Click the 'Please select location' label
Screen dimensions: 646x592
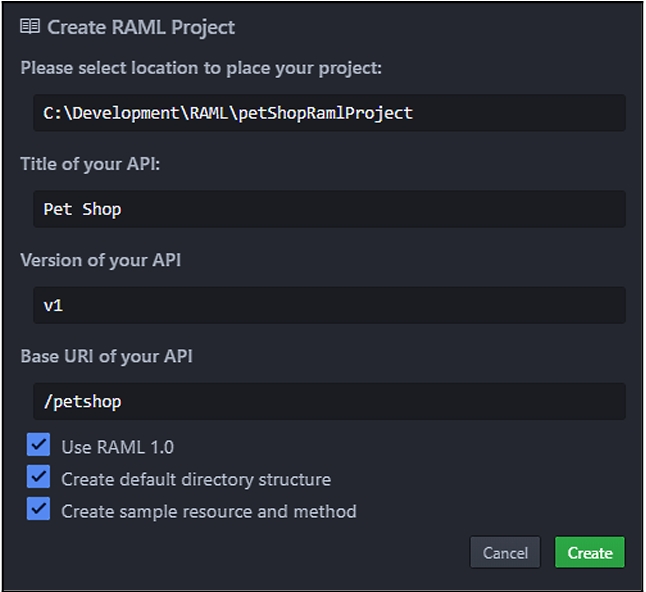click(201, 68)
